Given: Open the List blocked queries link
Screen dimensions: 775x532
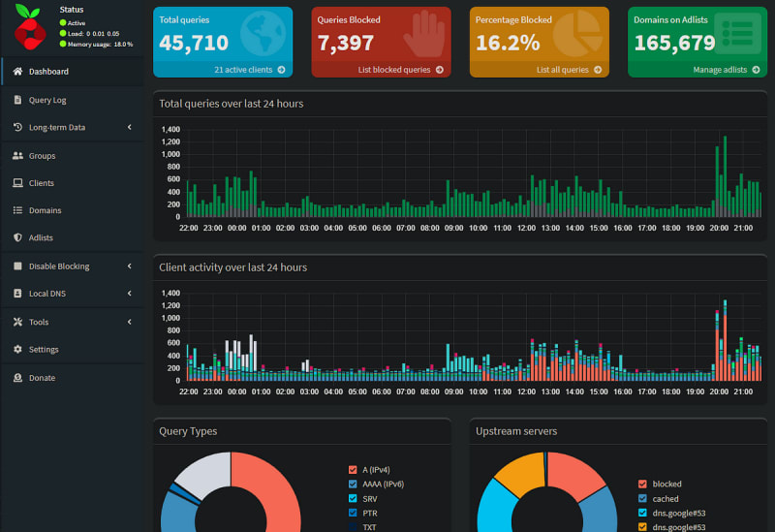Looking at the screenshot, I should (399, 70).
